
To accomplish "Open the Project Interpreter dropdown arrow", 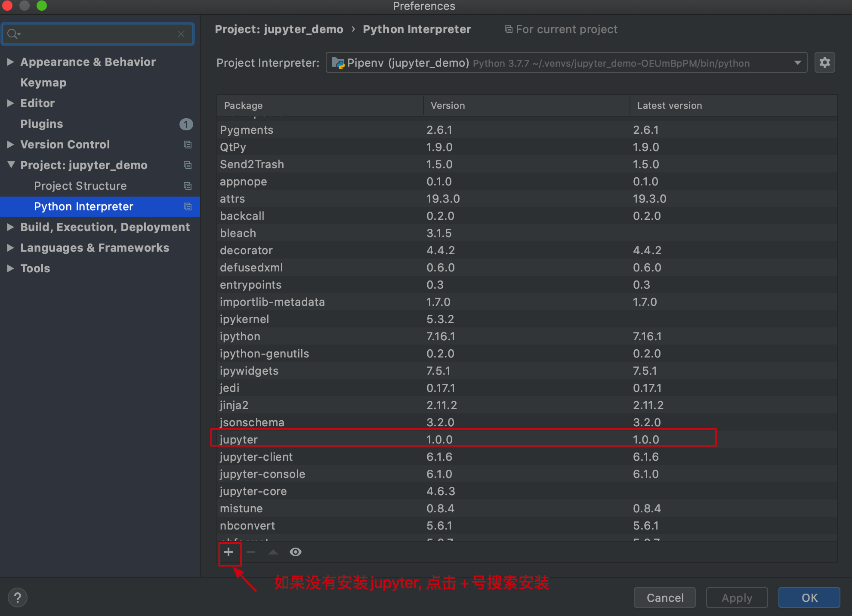I will pos(797,63).
